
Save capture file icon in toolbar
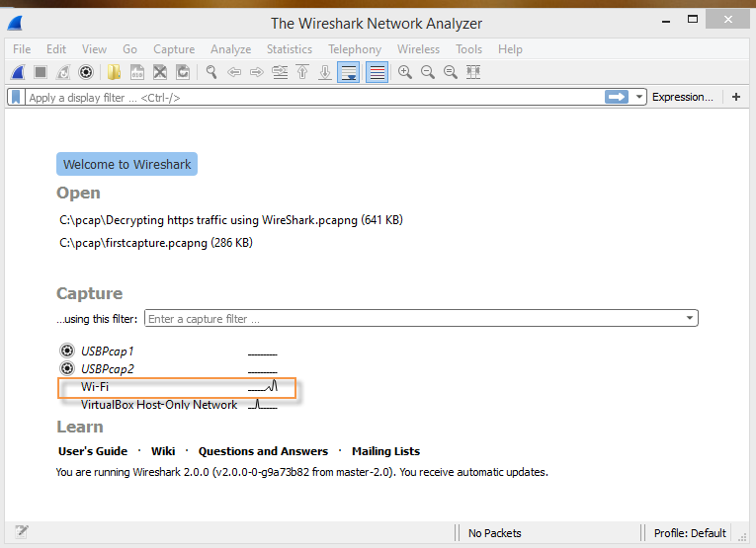tap(137, 72)
